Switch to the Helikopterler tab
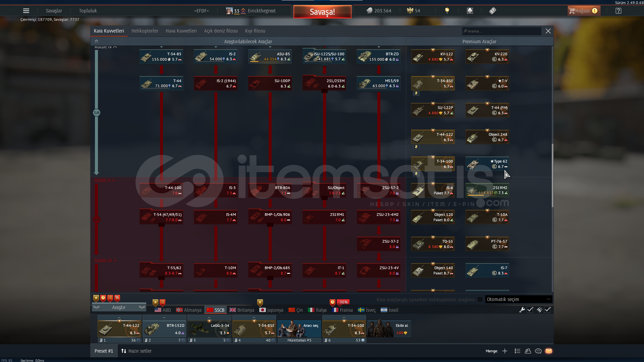 coord(145,31)
